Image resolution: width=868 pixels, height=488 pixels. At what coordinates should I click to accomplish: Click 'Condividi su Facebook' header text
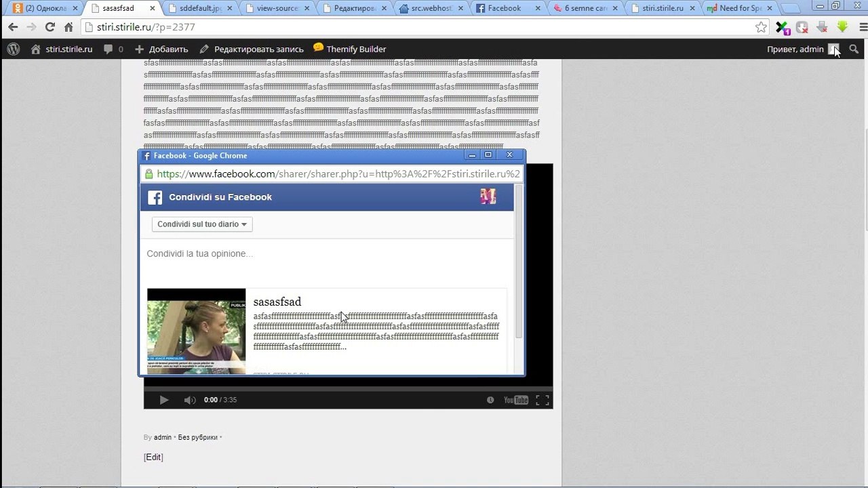click(x=220, y=197)
